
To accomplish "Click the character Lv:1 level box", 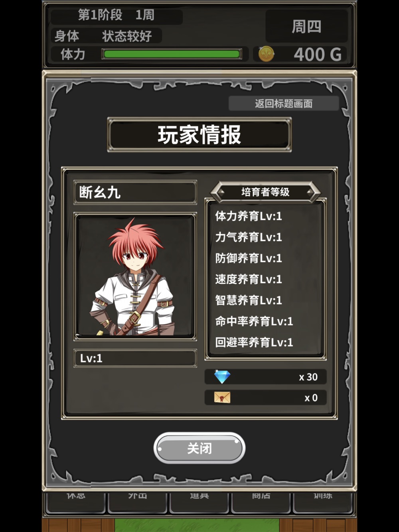I will [x=135, y=358].
